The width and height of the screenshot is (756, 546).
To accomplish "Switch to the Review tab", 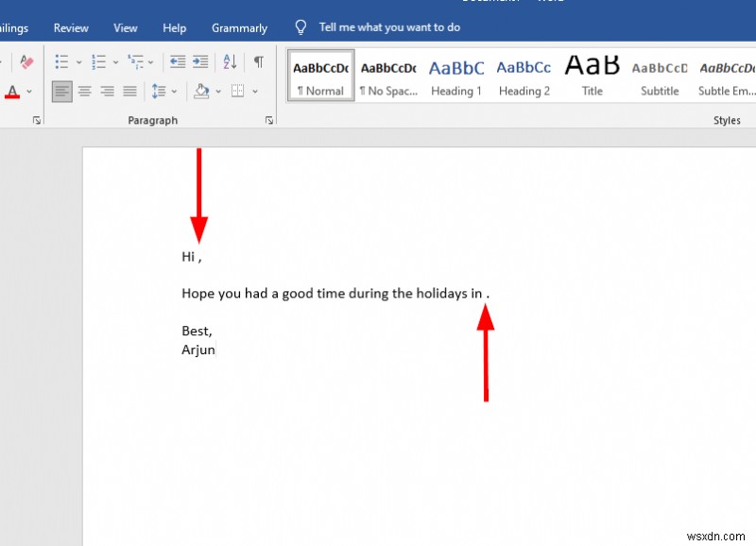I will point(70,27).
